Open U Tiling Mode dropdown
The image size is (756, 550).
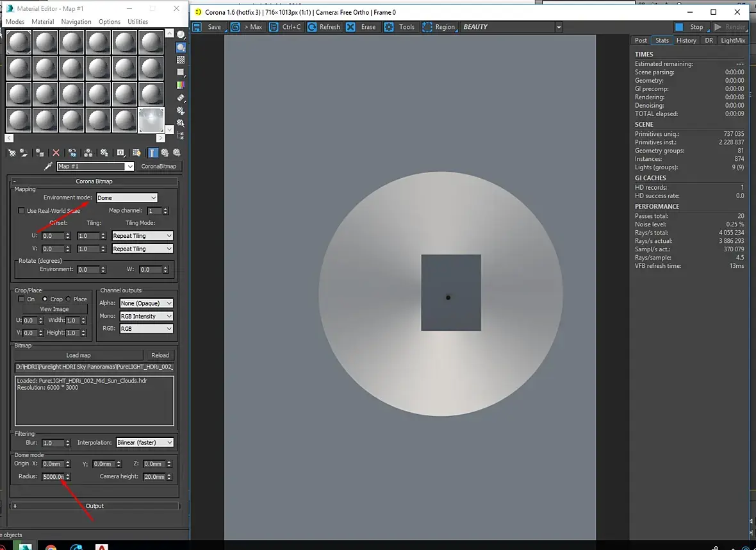tap(142, 236)
